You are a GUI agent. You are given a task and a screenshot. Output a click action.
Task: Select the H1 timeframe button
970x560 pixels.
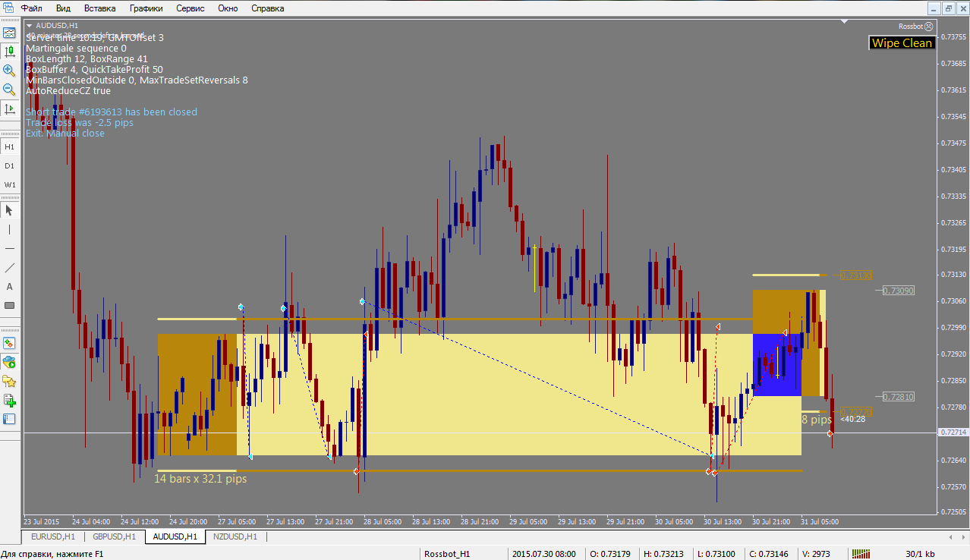click(9, 146)
